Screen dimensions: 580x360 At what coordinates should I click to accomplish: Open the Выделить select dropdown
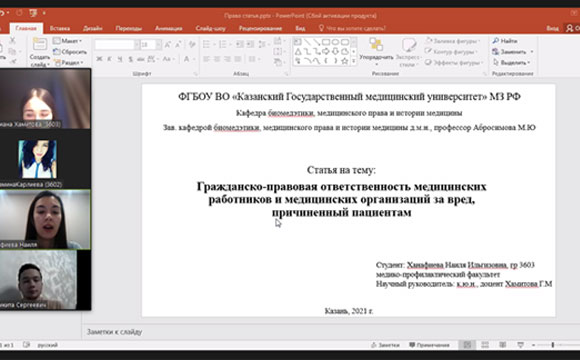point(512,63)
